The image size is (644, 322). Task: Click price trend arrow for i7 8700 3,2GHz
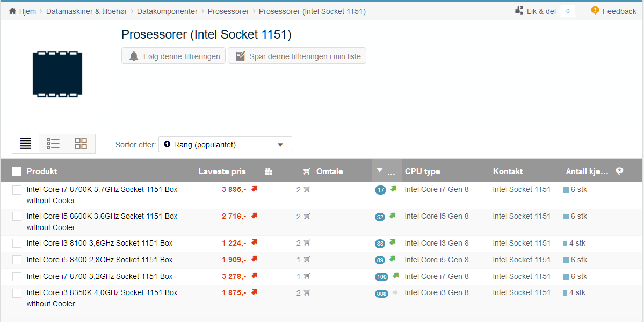254,275
